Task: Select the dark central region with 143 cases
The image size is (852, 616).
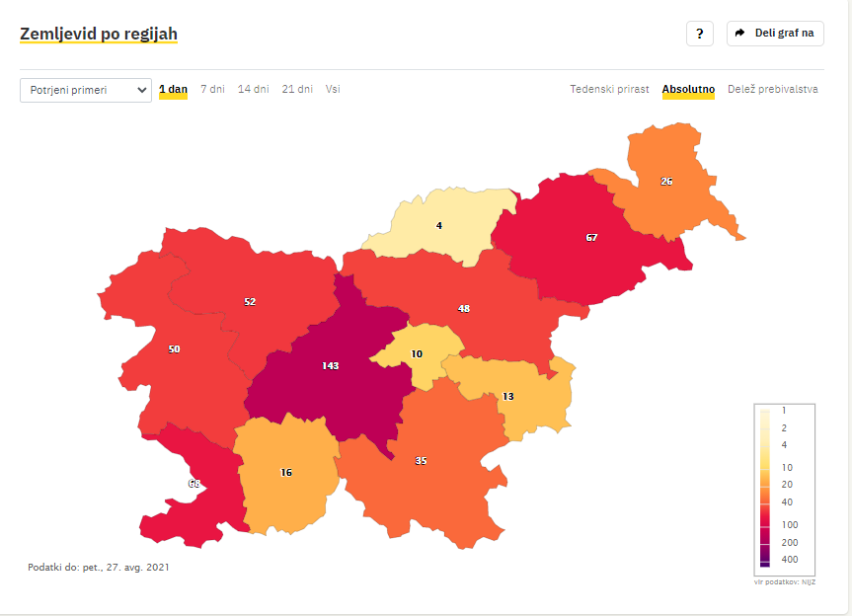Action: 331,365
